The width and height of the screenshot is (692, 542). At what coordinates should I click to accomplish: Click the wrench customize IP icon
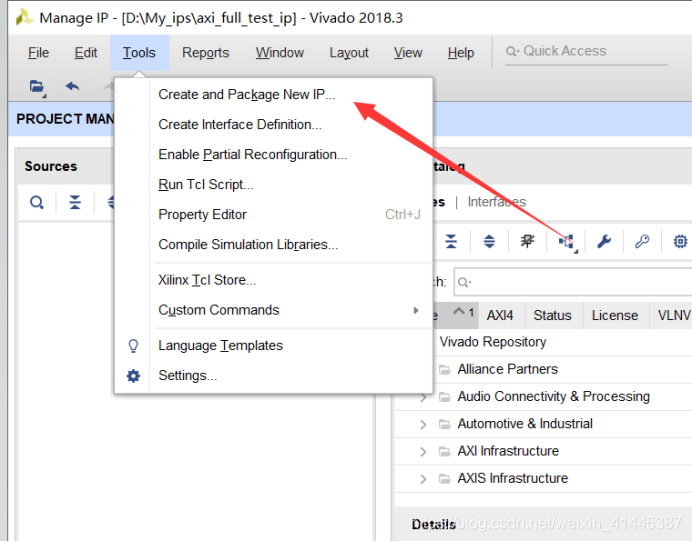pyautogui.click(x=604, y=241)
